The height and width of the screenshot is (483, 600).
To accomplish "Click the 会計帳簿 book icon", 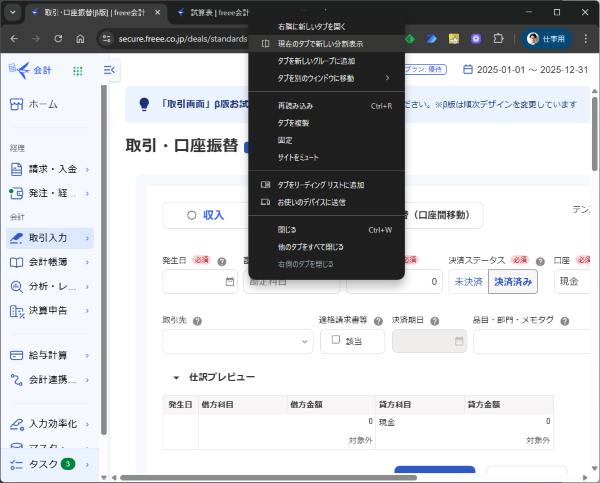I will point(17,262).
